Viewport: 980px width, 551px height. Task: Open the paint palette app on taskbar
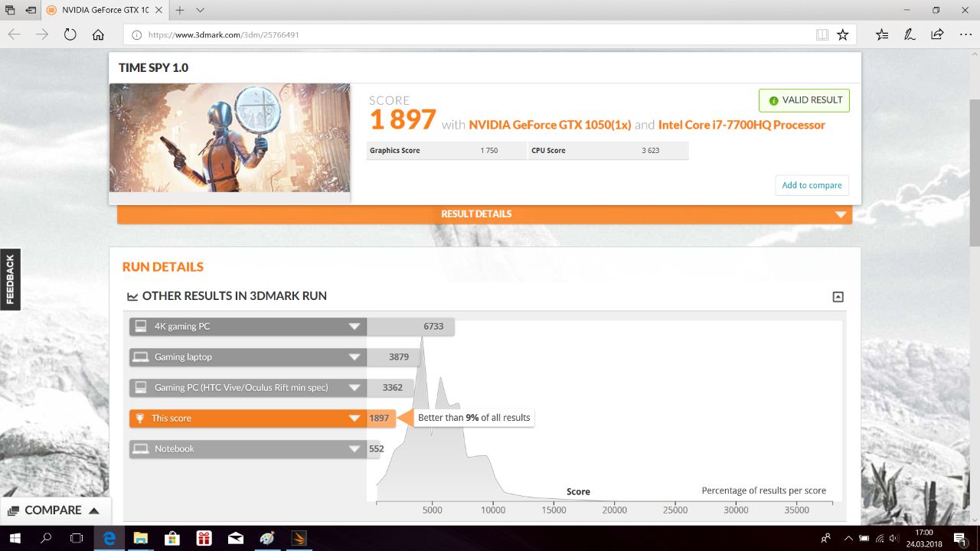coord(266,538)
